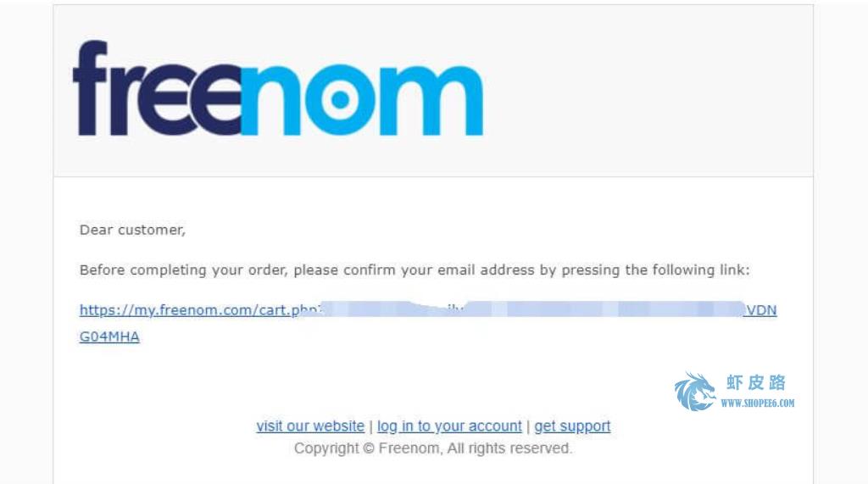Image resolution: width=868 pixels, height=484 pixels.
Task: Click the 'Dear customer,' greeting text
Action: [x=132, y=230]
